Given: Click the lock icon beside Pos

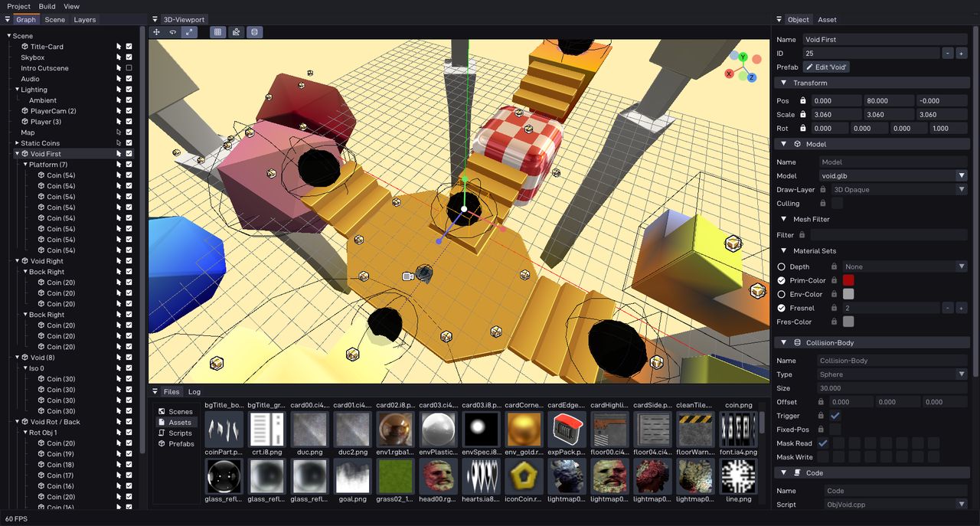Looking at the screenshot, I should pos(803,101).
